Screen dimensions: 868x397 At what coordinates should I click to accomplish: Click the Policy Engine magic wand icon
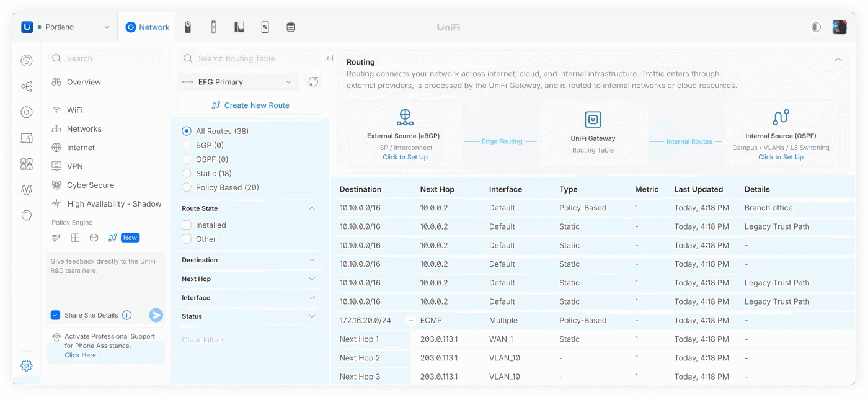[x=56, y=238]
